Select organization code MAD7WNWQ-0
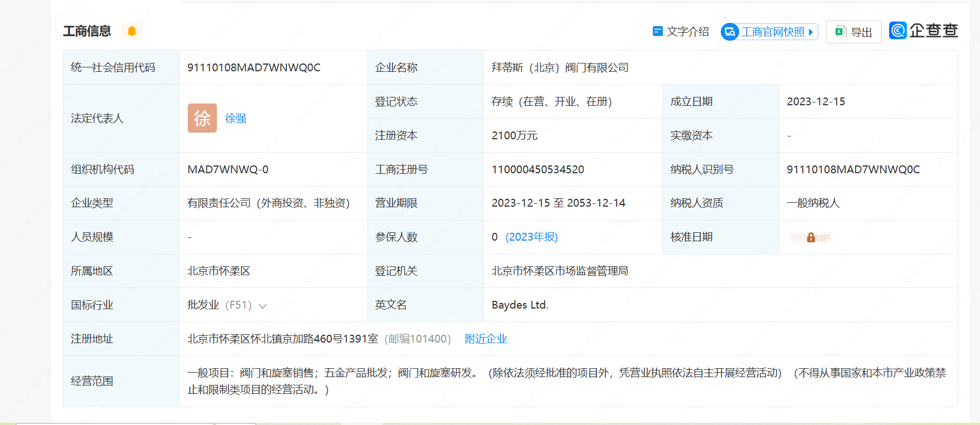The height and width of the screenshot is (425, 980). click(228, 169)
